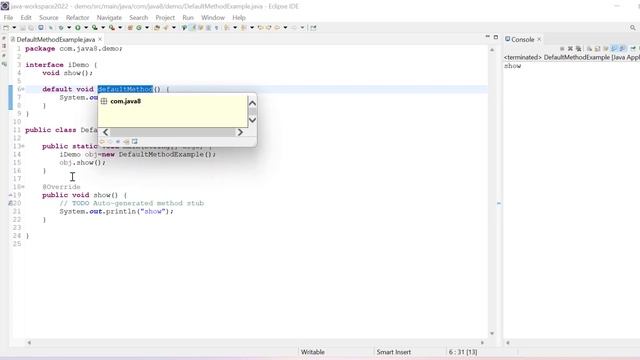
Task: Open the Navigate menu
Action: tap(109, 18)
